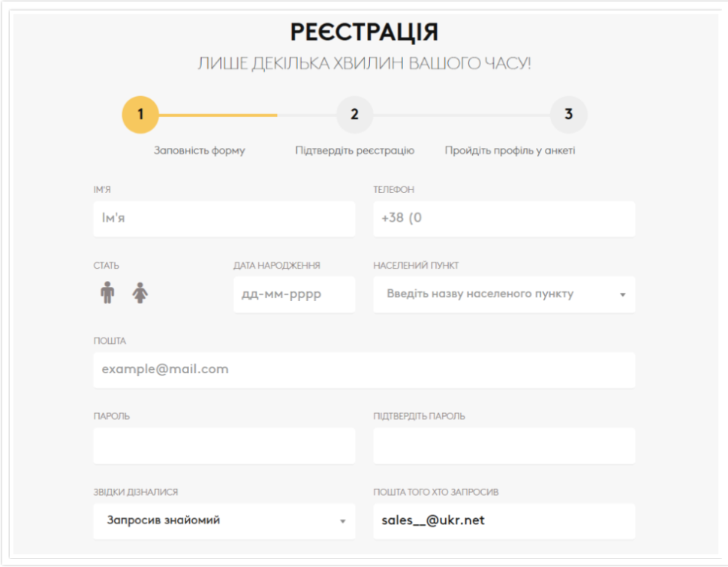Focus the Пароль password field
The height and width of the screenshot is (567, 728).
(224, 445)
